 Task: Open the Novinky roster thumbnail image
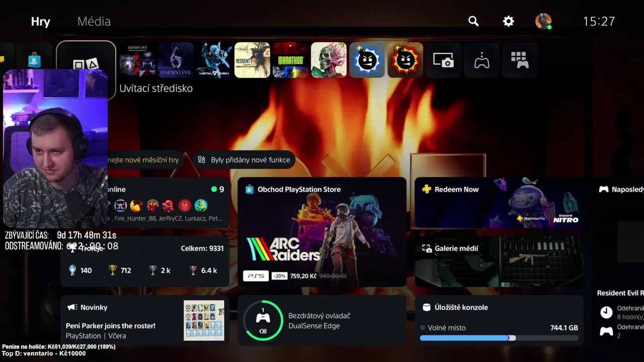coord(204,320)
